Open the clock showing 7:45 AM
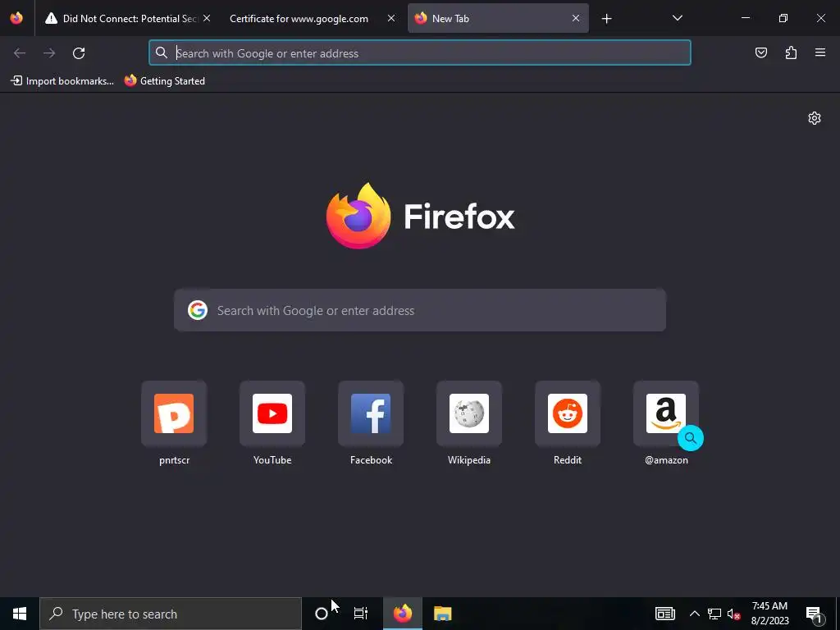This screenshot has width=840, height=630. (769, 614)
